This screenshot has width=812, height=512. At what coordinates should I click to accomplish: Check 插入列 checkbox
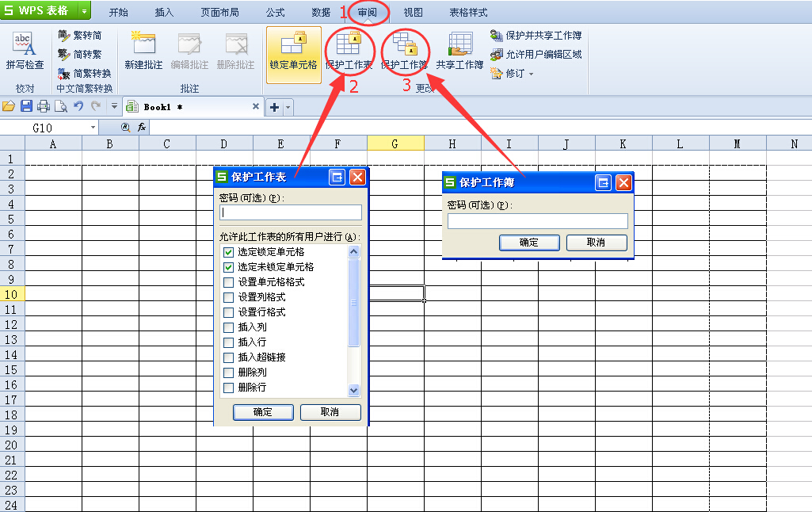coord(228,327)
